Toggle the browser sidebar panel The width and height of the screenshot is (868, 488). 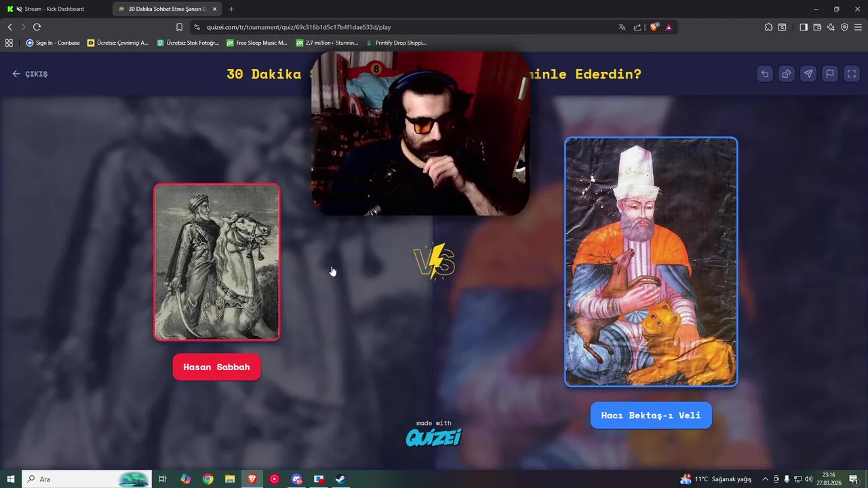click(x=804, y=27)
